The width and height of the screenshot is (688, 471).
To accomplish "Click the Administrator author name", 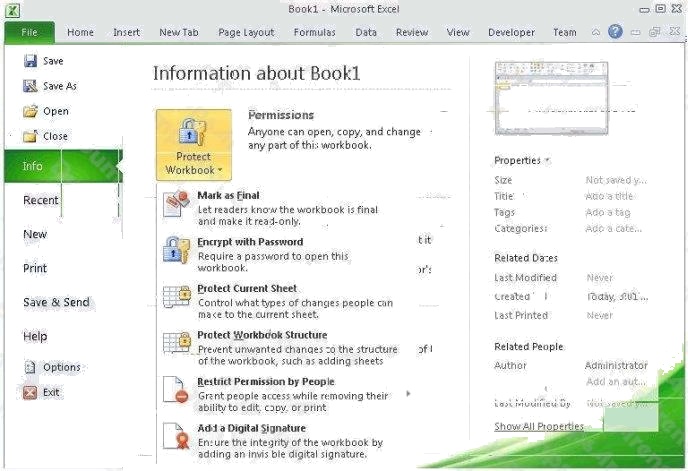I will pos(616,365).
